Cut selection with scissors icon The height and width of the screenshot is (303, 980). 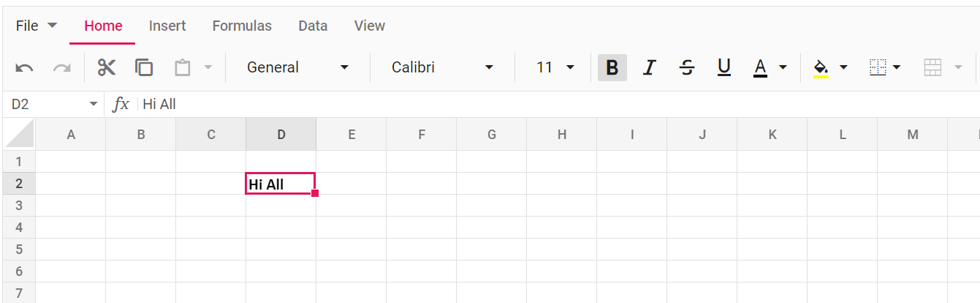[107, 67]
